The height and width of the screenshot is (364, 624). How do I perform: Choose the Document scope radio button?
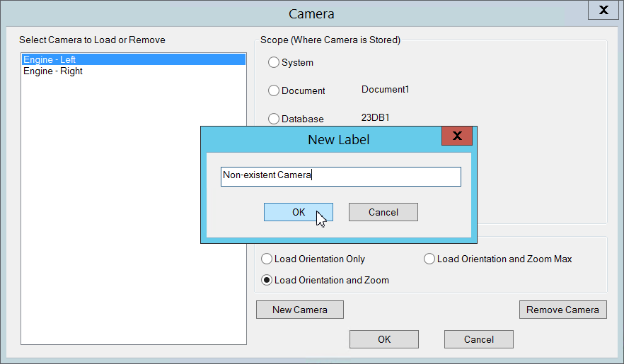click(x=274, y=90)
